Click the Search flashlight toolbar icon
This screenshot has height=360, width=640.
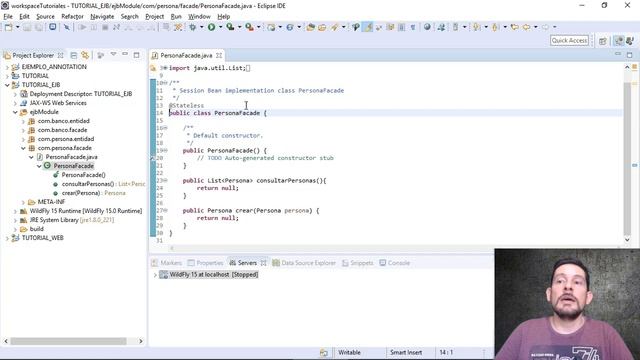pos(335,27)
